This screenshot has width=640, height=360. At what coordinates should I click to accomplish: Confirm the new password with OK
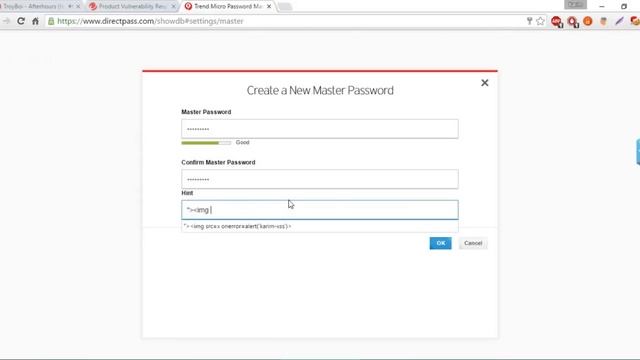[x=440, y=243]
